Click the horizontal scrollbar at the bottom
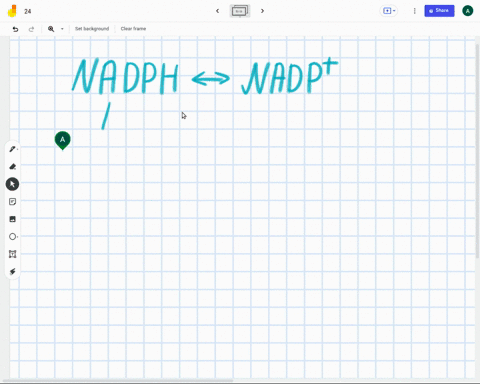This screenshot has height=384, width=480. click(x=118, y=380)
